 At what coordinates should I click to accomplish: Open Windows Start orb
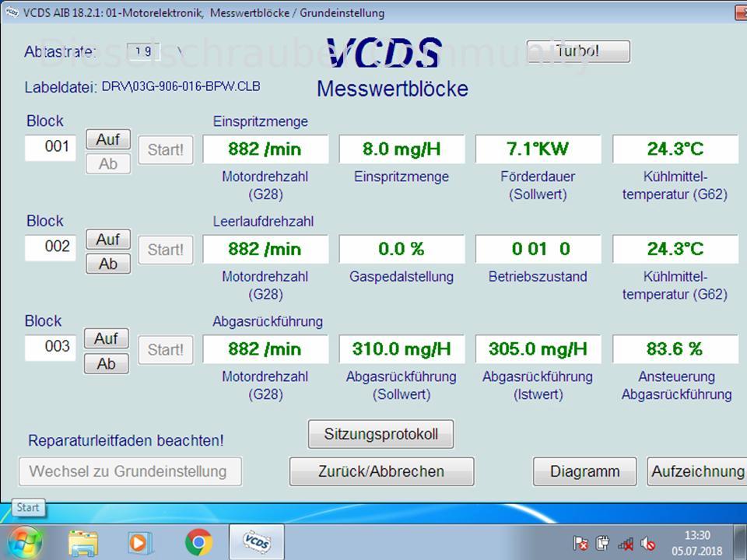coord(25,542)
